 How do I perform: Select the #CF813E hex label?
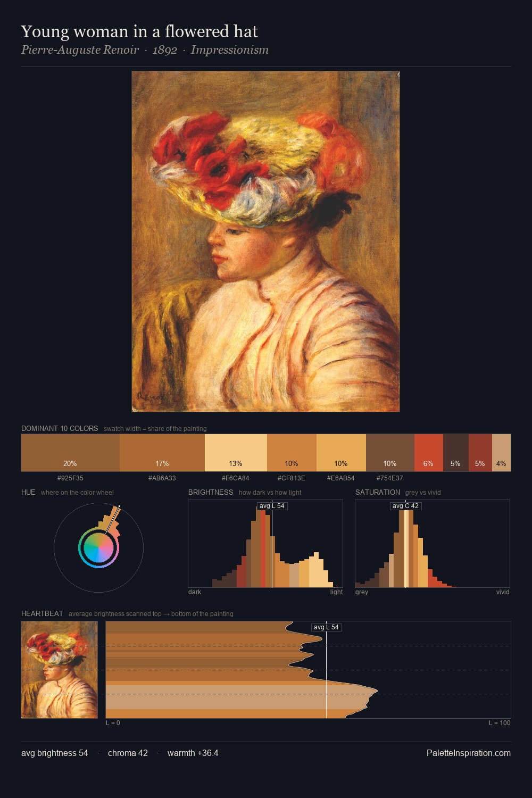click(292, 478)
